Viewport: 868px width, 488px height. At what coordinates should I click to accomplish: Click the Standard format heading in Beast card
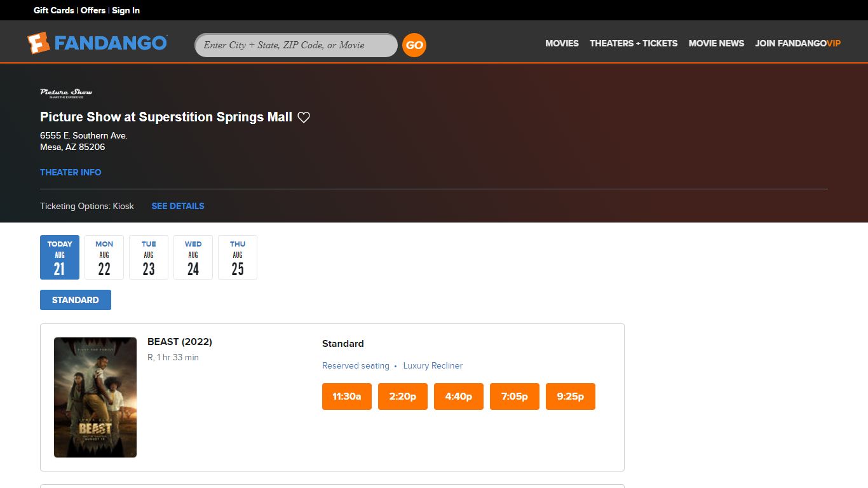pyautogui.click(x=343, y=344)
